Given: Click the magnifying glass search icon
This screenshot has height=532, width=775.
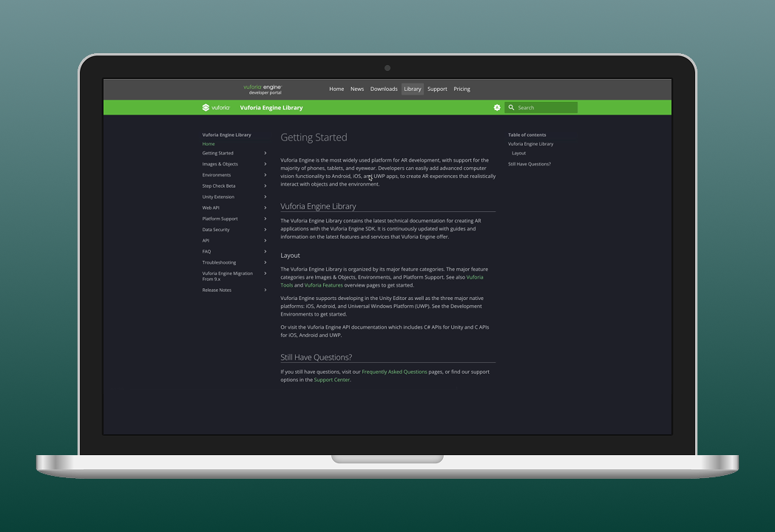Looking at the screenshot, I should coord(511,108).
